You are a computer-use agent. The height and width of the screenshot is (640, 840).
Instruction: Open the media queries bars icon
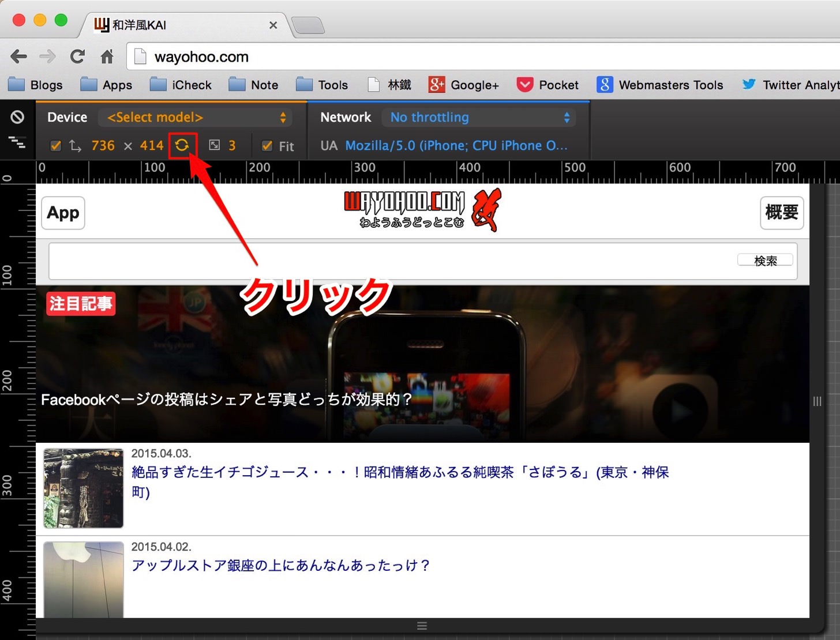[17, 142]
